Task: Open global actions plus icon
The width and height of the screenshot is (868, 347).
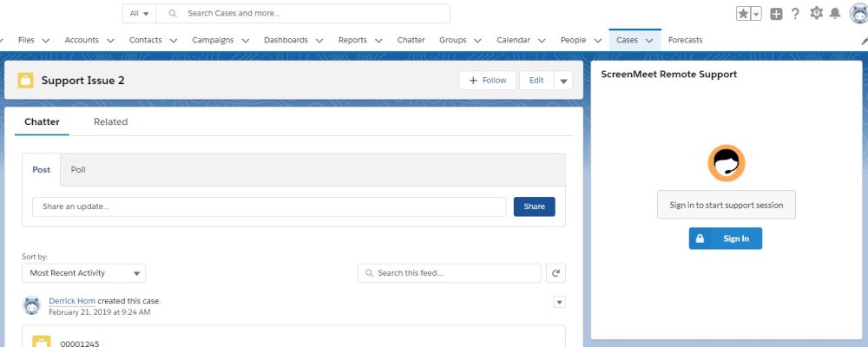Action: 776,14
